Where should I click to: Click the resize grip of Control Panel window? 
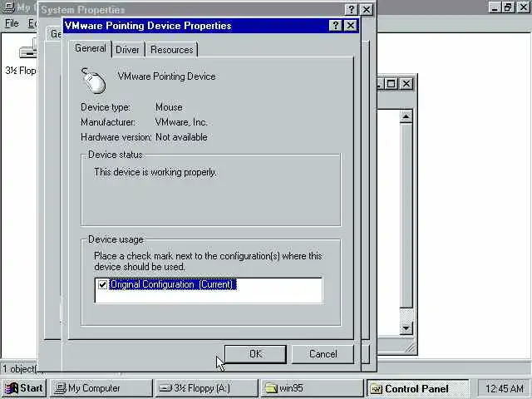point(411,348)
